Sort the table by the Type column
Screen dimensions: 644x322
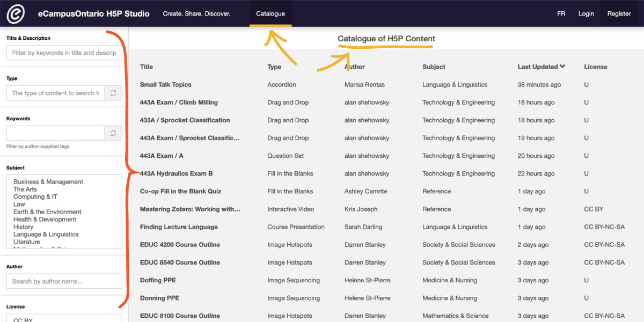(274, 67)
